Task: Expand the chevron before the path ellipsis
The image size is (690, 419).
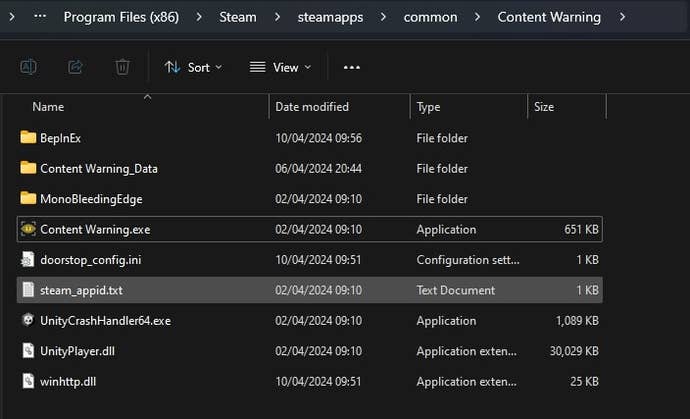Action: click(12, 17)
